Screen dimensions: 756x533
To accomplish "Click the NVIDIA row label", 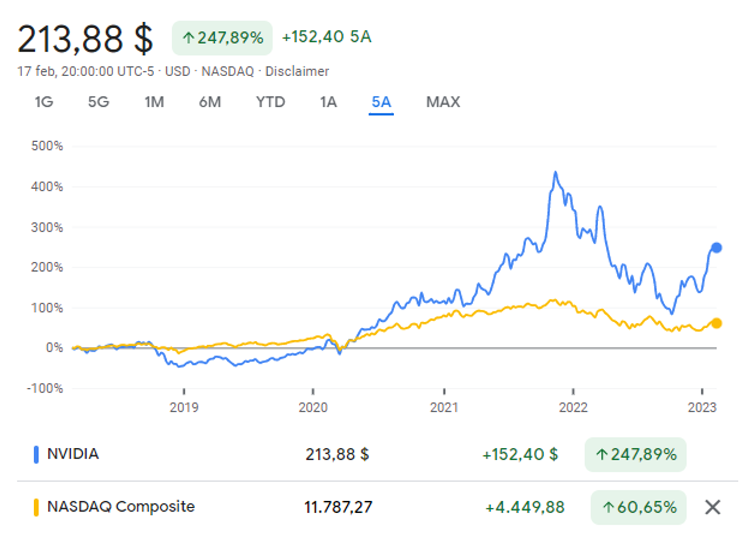I will coord(73,454).
